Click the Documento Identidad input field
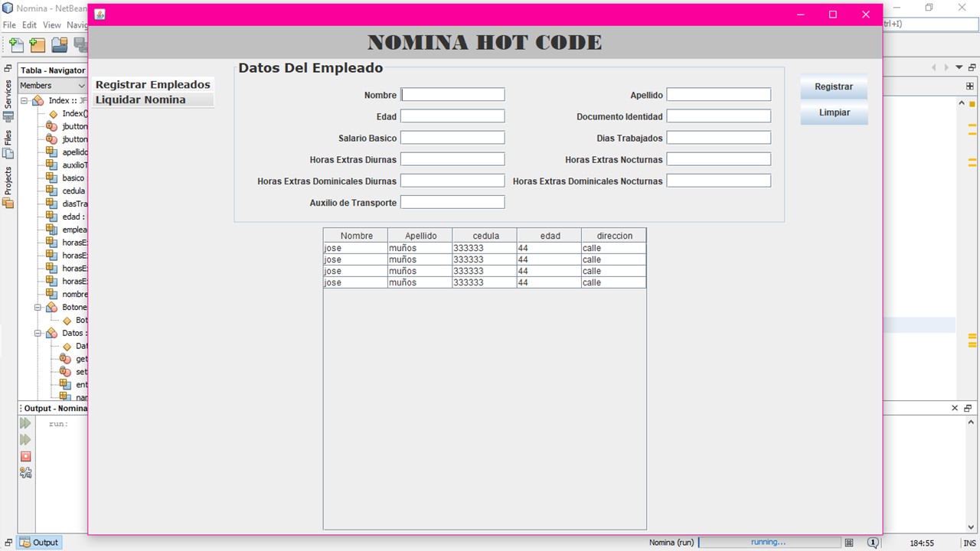This screenshot has width=980, height=551. [719, 116]
